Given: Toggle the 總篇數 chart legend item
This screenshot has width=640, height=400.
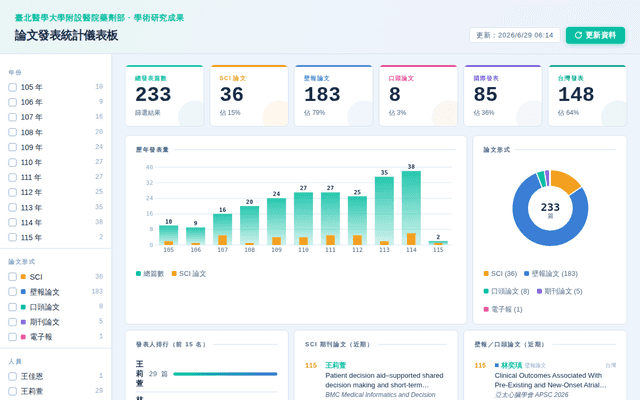Looking at the screenshot, I should pos(150,273).
